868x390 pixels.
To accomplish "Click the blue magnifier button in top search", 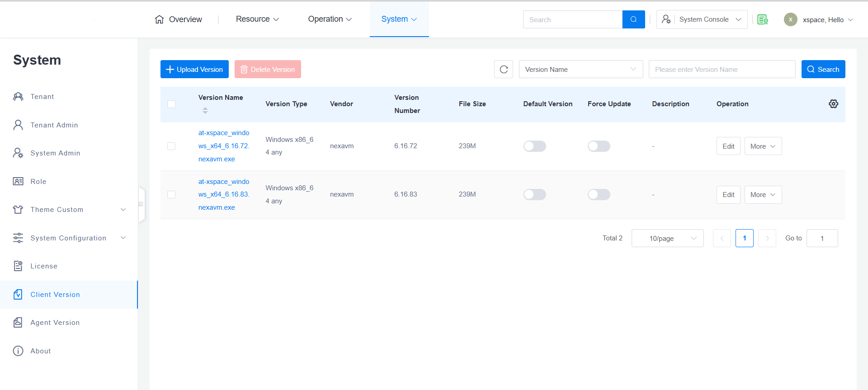I will pos(633,19).
